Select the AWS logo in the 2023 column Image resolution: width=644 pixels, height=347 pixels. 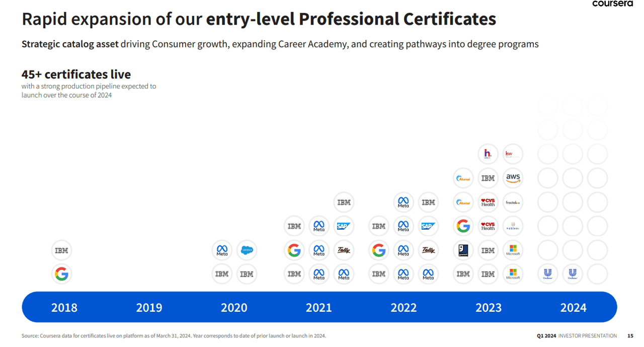tap(513, 178)
